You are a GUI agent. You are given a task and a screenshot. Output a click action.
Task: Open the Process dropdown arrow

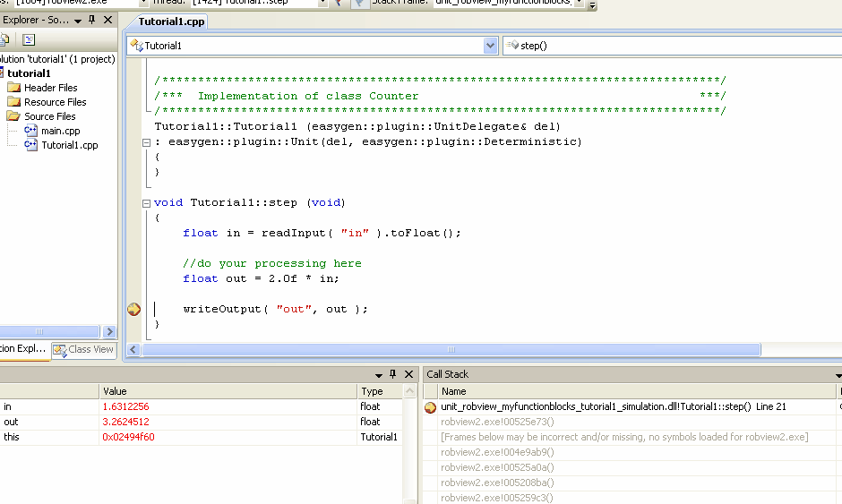coord(143,3)
